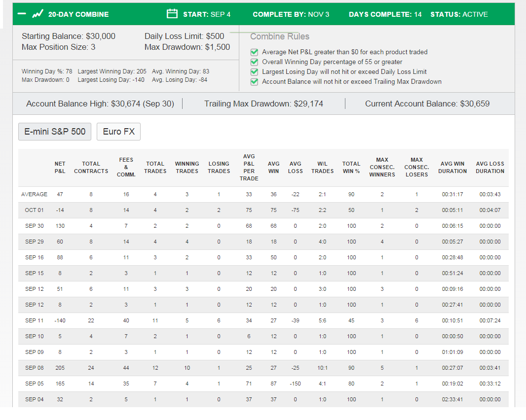Click the Combine Rules heading
This screenshot has height=420, width=526.
pyautogui.click(x=280, y=36)
